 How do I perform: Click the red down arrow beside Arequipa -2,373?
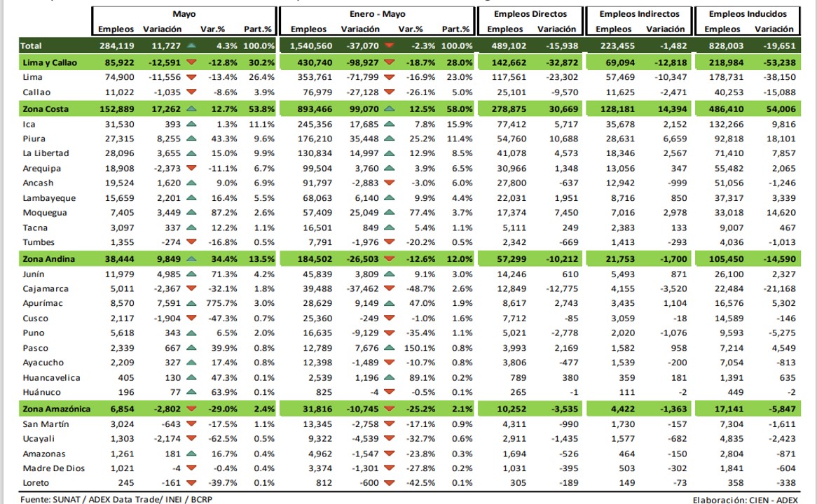tap(191, 168)
